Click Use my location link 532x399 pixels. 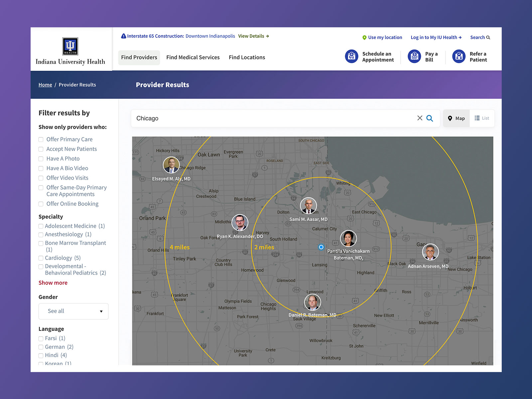pyautogui.click(x=385, y=38)
